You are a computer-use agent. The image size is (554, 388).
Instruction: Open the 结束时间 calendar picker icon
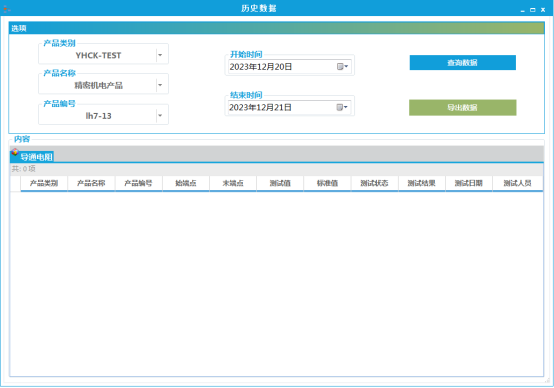[x=342, y=107]
